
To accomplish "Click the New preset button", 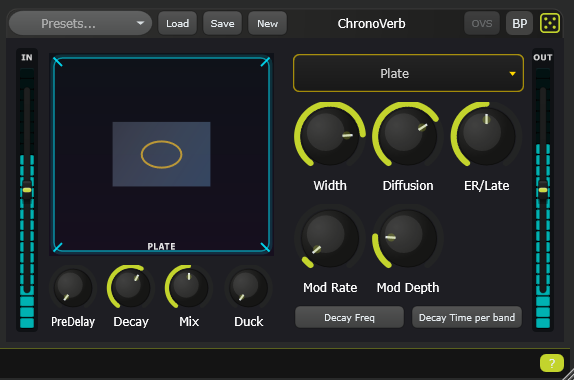I will click(x=267, y=23).
